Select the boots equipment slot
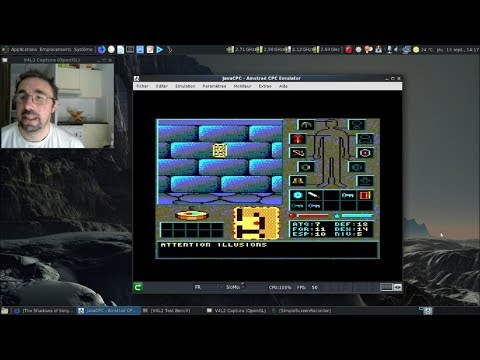 (297, 181)
